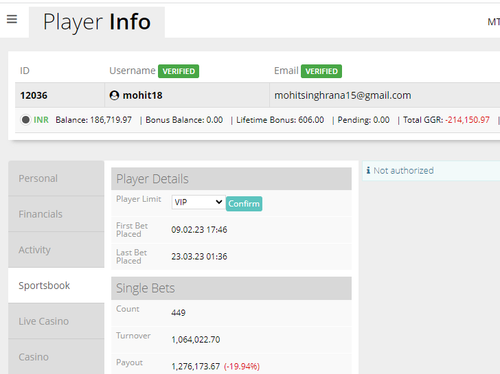Open the hamburger navigation menu
Screen dimensions: 500x374
click(x=12, y=19)
